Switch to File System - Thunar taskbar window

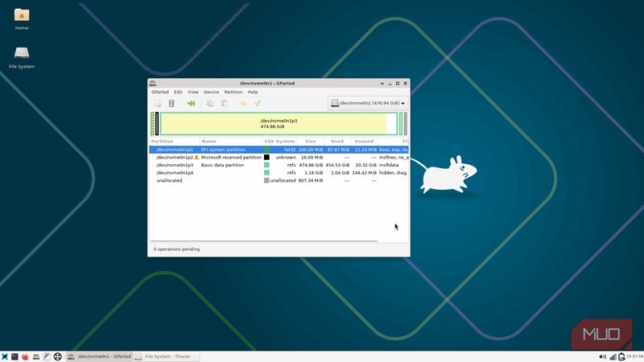[166, 356]
